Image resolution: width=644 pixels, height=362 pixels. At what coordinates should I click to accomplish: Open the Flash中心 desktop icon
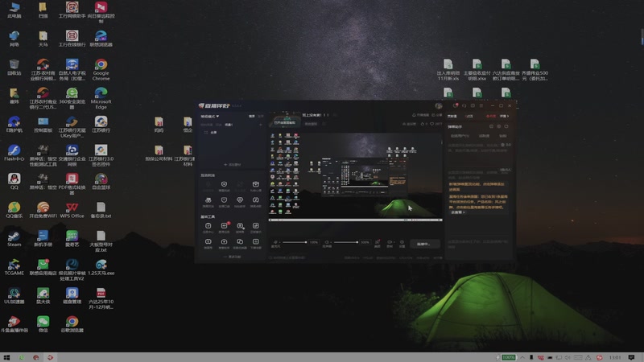[14, 153]
